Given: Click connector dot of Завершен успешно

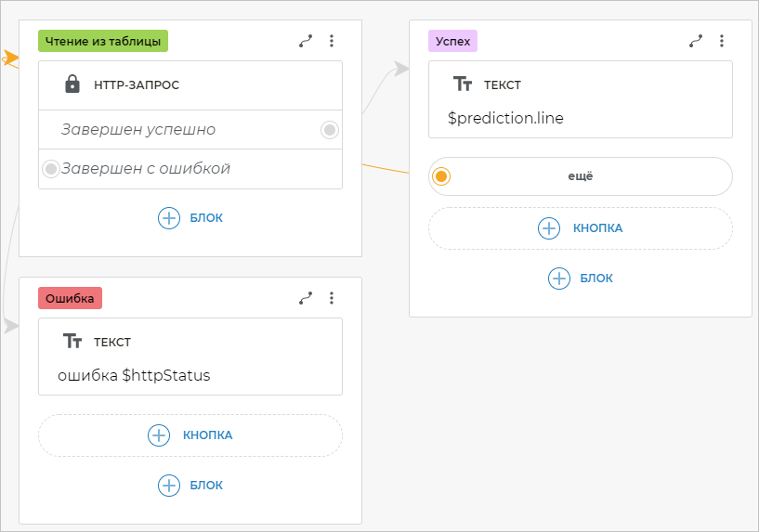Looking at the screenshot, I should tap(329, 130).
